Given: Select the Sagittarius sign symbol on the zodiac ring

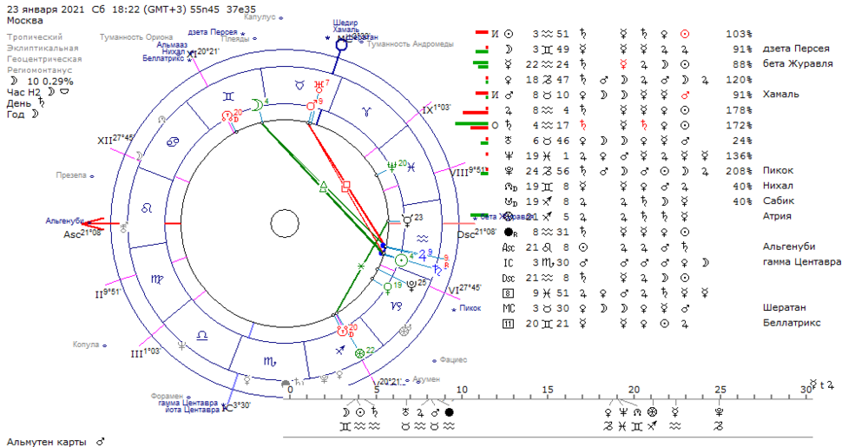Looking at the screenshot, I should 341,350.
